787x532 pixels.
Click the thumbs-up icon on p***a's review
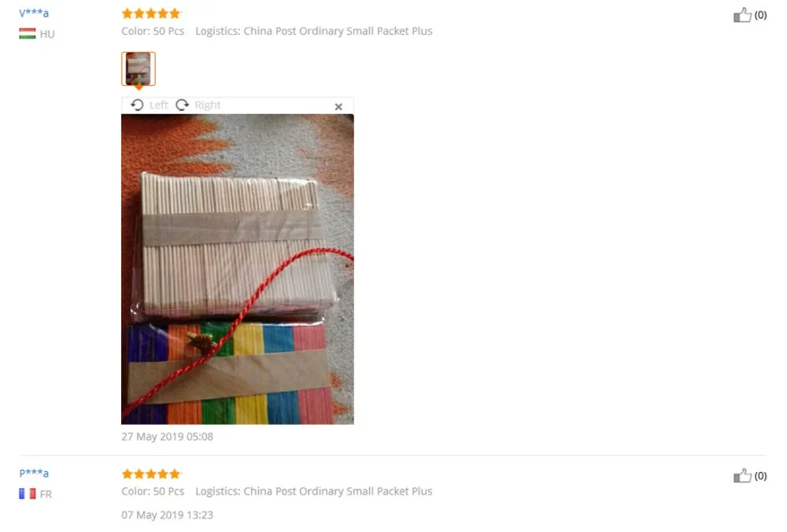(742, 475)
